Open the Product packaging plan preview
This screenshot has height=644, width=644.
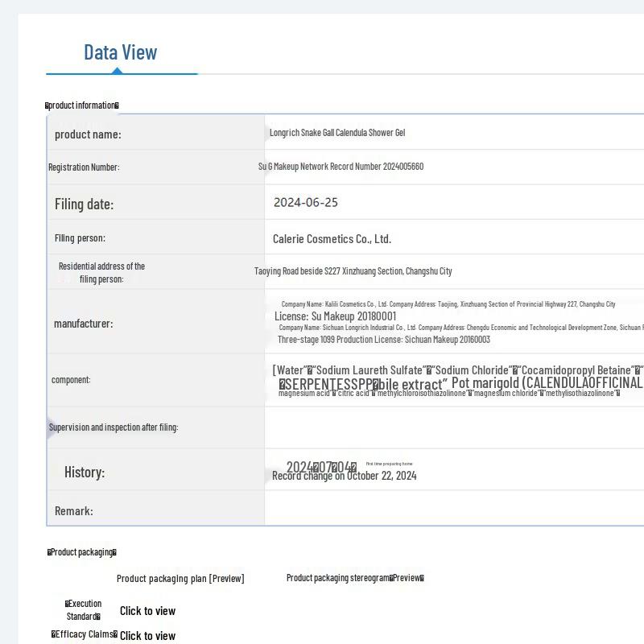click(180, 578)
